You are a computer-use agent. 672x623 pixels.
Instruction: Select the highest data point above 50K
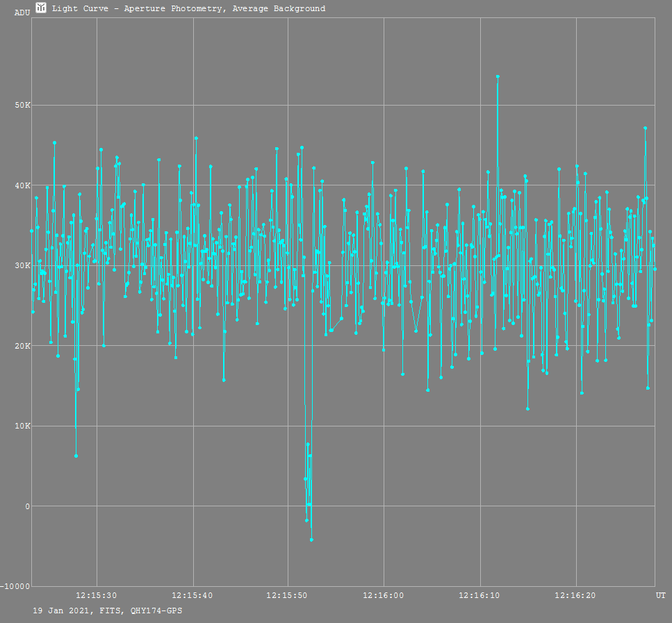click(x=498, y=76)
